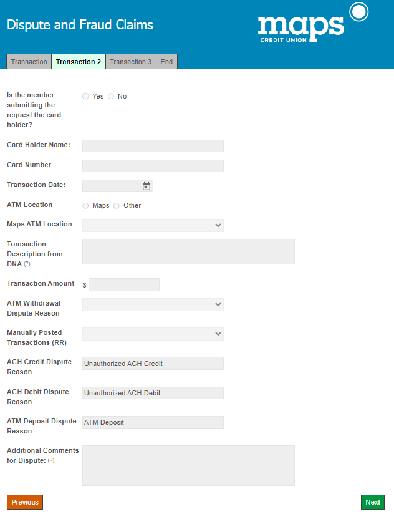
Task: Choose Other as ATM Location
Action: [x=117, y=206]
